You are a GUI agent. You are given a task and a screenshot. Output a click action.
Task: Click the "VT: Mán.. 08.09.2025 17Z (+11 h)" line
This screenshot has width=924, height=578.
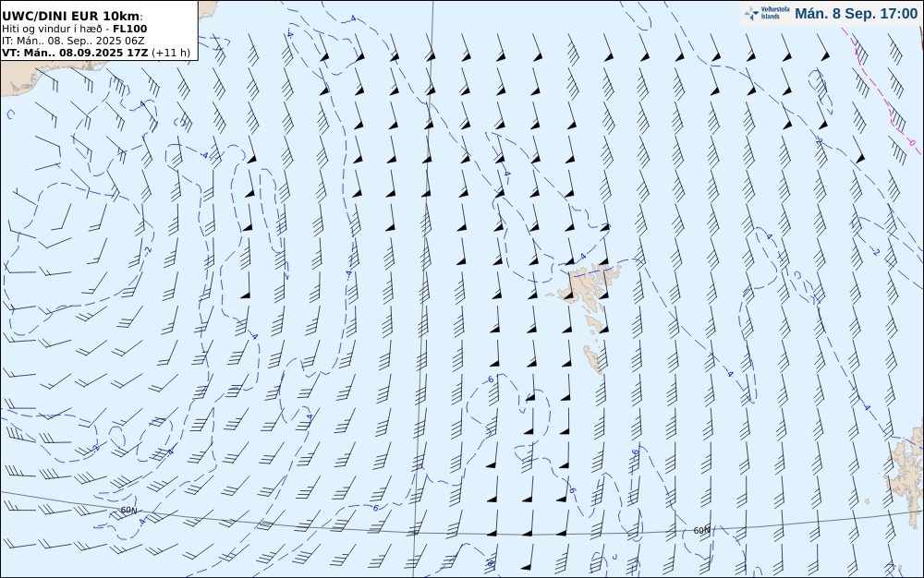96,53
